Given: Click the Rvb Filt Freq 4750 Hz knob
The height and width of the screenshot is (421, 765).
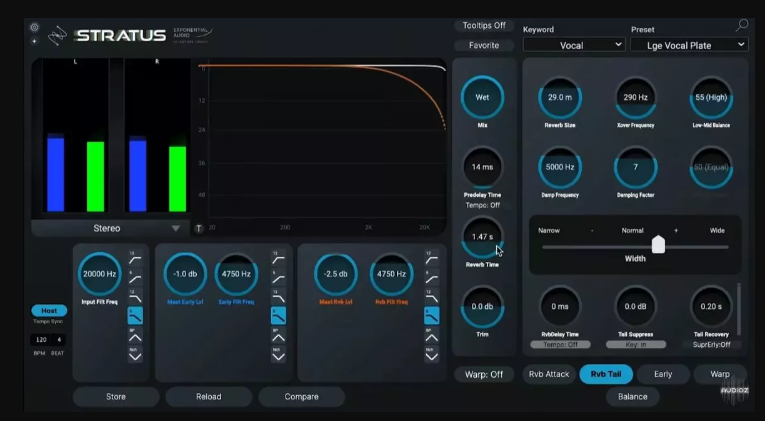Looking at the screenshot, I should click(392, 274).
